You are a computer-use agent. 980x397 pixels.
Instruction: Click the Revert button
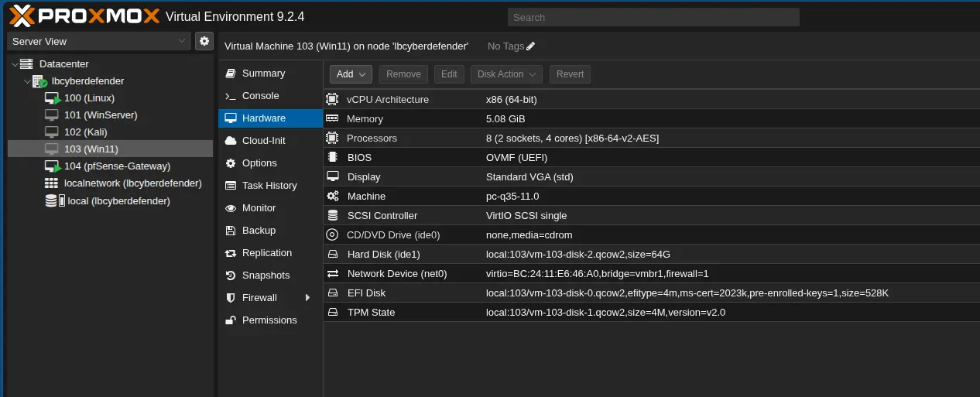point(570,74)
